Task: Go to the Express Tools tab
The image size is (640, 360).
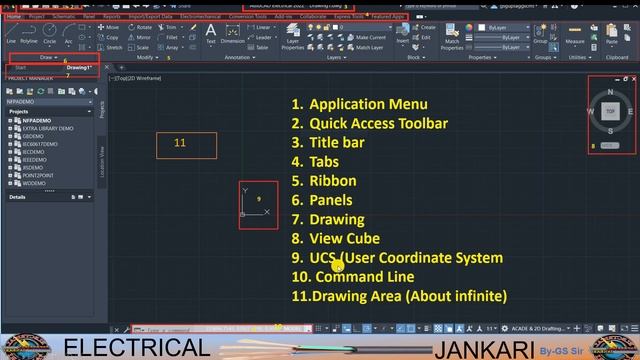Action: 349,17
